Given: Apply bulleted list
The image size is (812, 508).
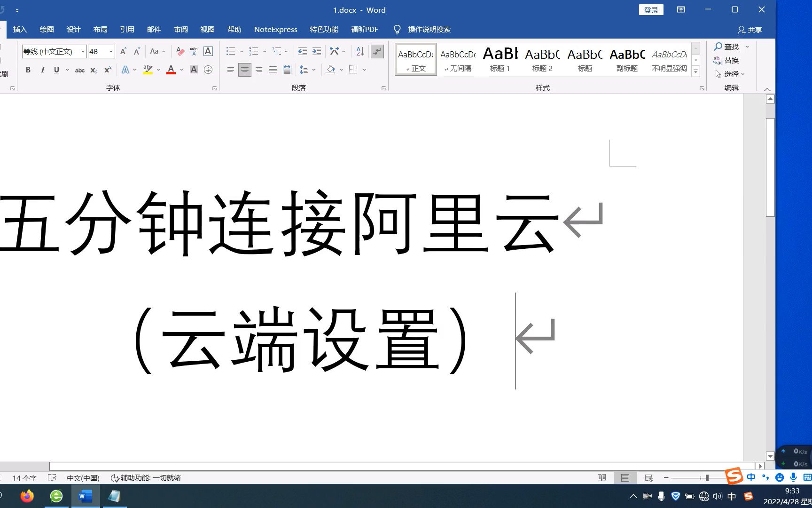Looking at the screenshot, I should click(230, 51).
